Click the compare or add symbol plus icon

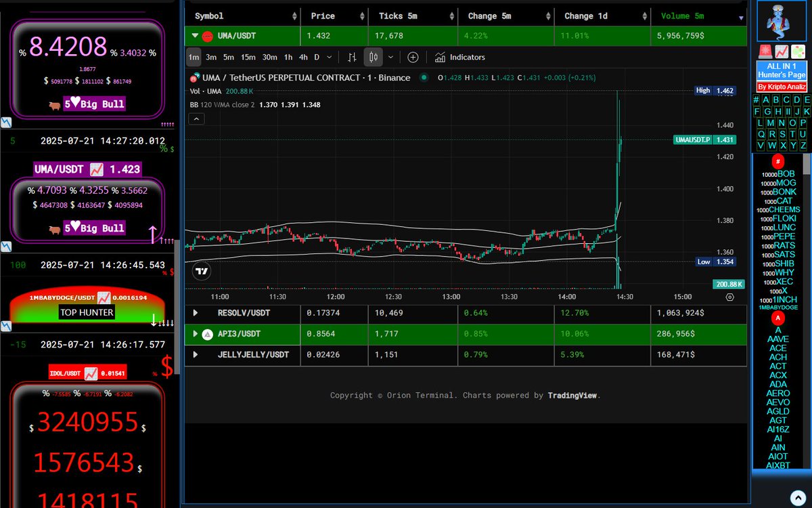(413, 58)
